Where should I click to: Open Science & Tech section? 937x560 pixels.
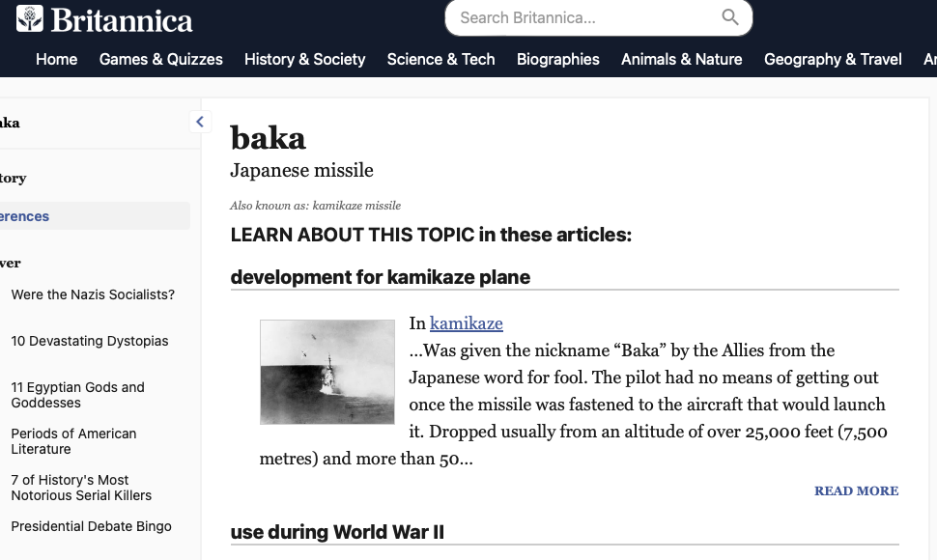[x=440, y=59]
